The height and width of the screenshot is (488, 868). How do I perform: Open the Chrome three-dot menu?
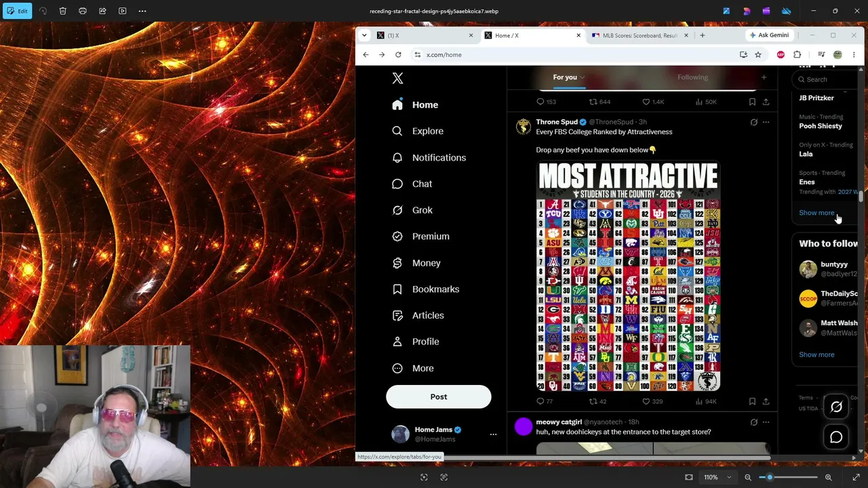point(854,55)
